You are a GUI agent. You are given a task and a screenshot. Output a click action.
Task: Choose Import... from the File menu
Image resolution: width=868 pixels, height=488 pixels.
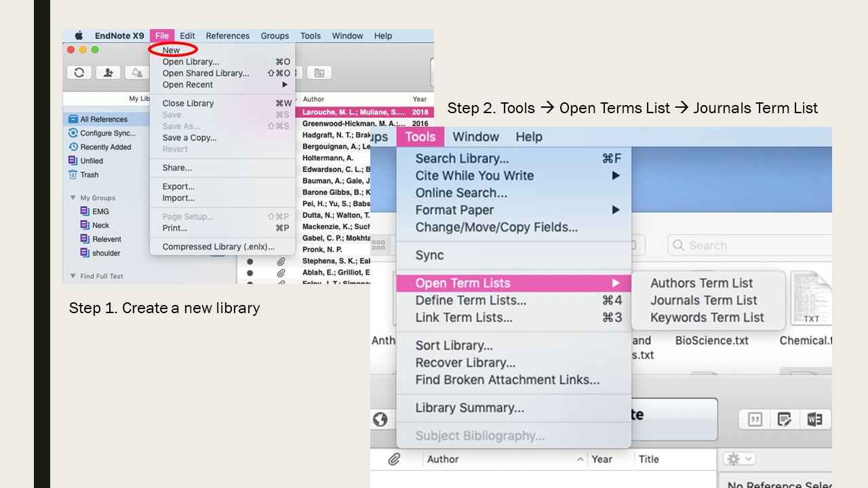[222, 198]
